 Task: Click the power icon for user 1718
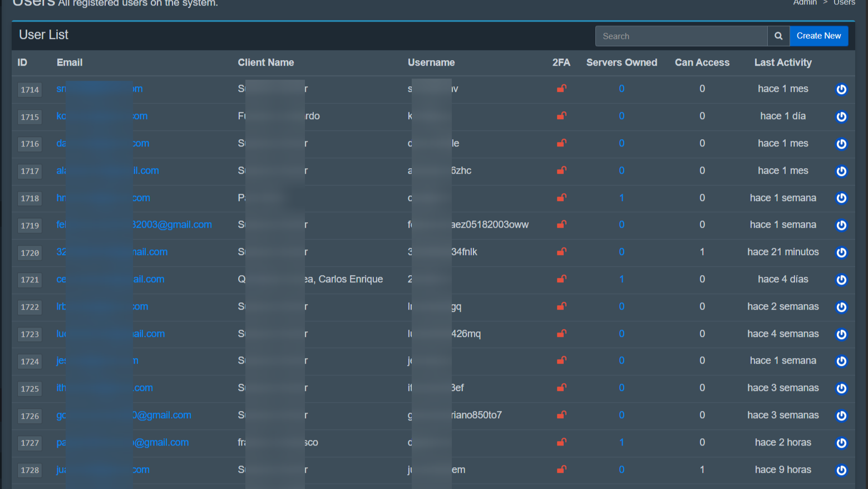(841, 198)
